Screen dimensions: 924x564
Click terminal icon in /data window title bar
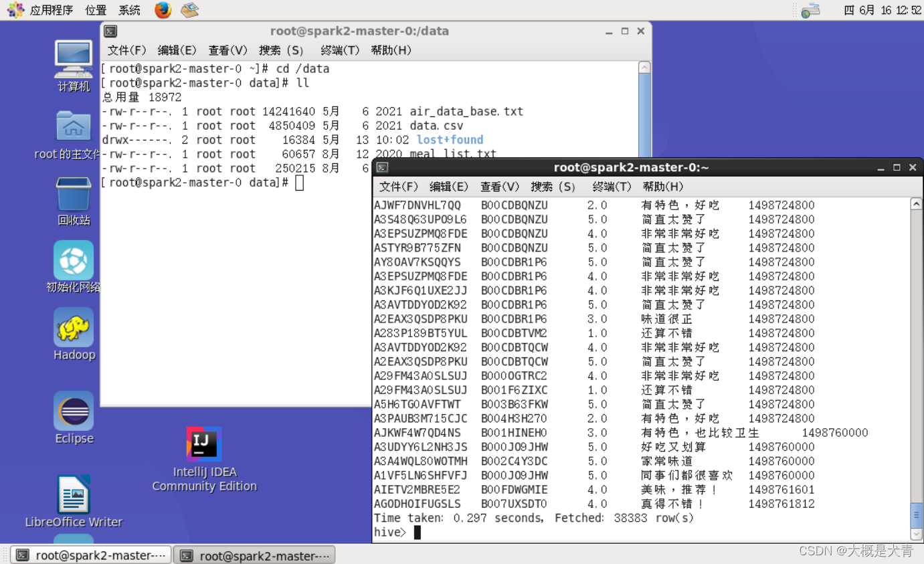111,31
